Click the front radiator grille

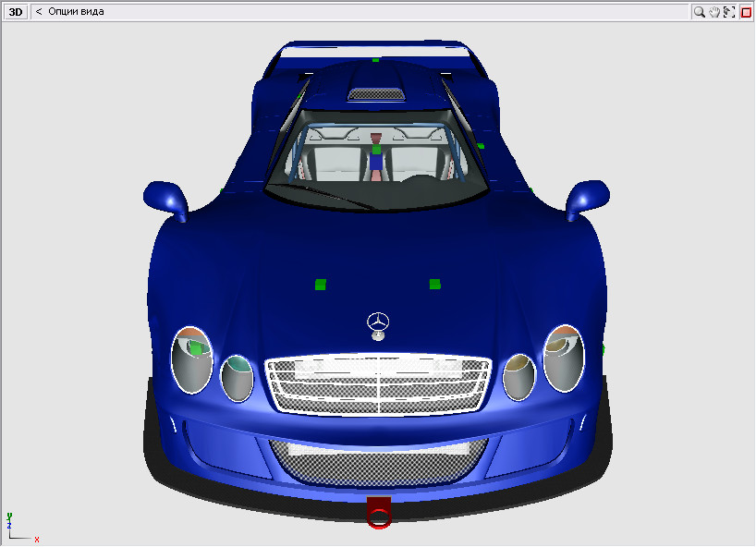coord(378,384)
